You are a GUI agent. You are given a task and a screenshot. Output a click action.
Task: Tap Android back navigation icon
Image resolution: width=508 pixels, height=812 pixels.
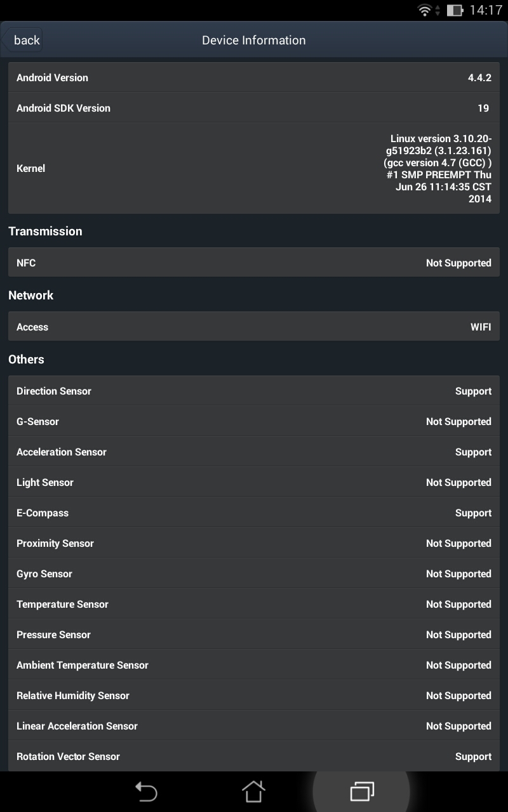click(146, 792)
